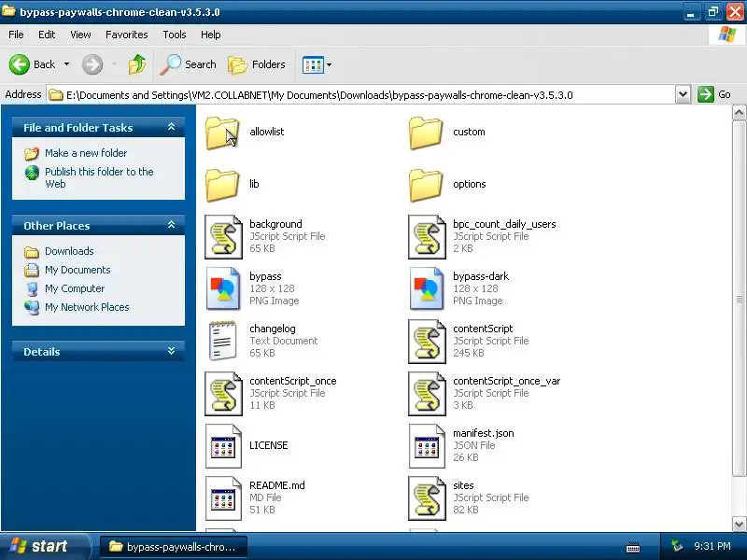Collapse File and Folder Tasks panel
Image resolution: width=747 pixels, height=560 pixels.
(172, 127)
